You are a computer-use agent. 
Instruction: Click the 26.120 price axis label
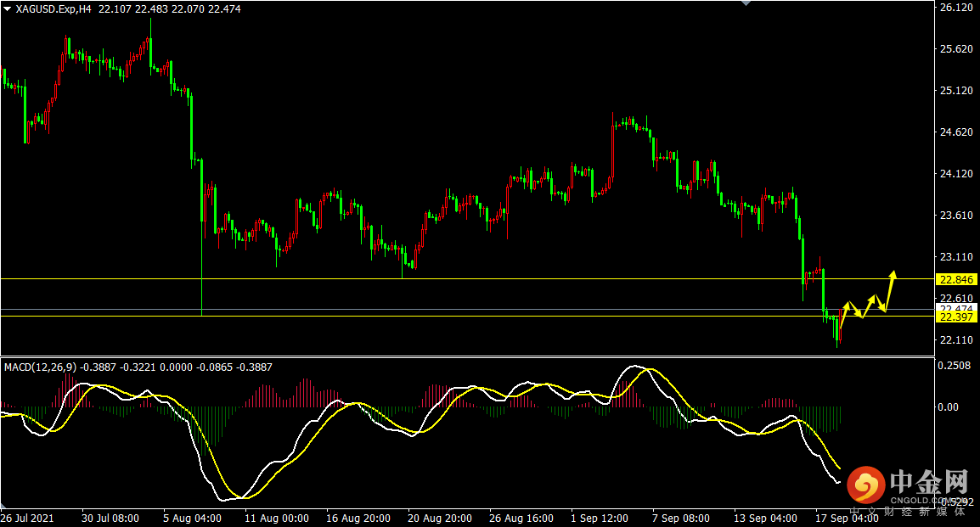(x=955, y=8)
